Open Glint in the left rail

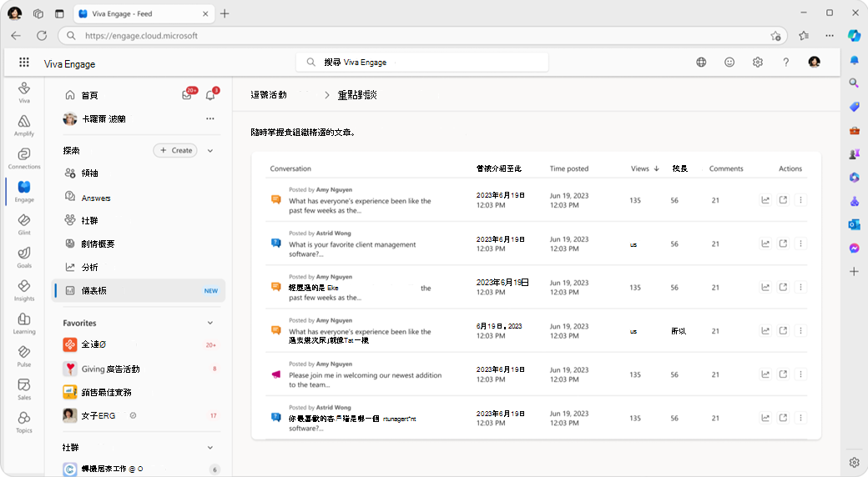[24, 224]
